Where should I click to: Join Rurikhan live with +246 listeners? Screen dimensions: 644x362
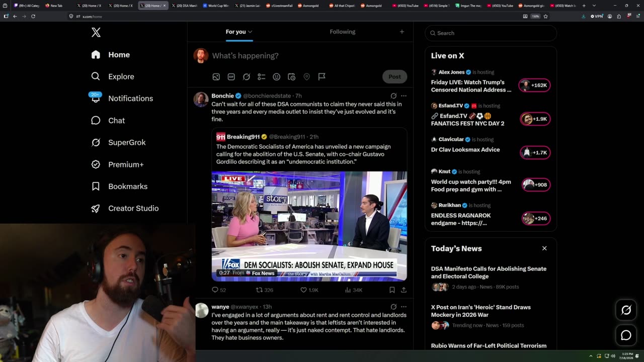click(x=535, y=218)
